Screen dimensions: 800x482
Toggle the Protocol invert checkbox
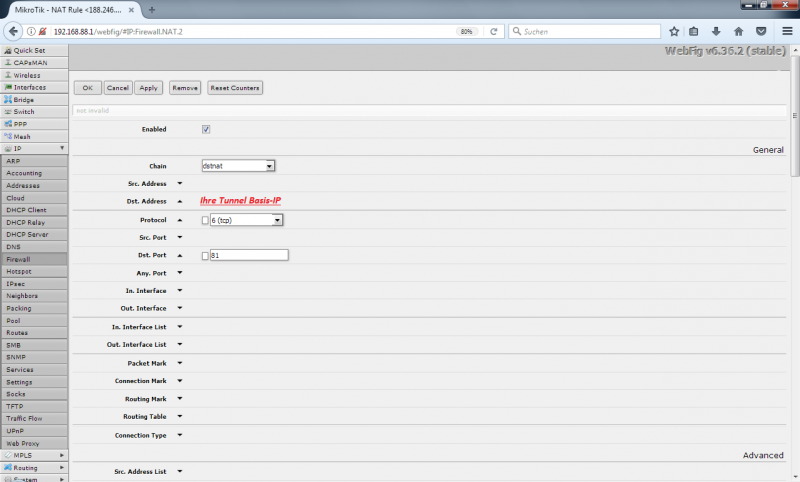pos(205,220)
